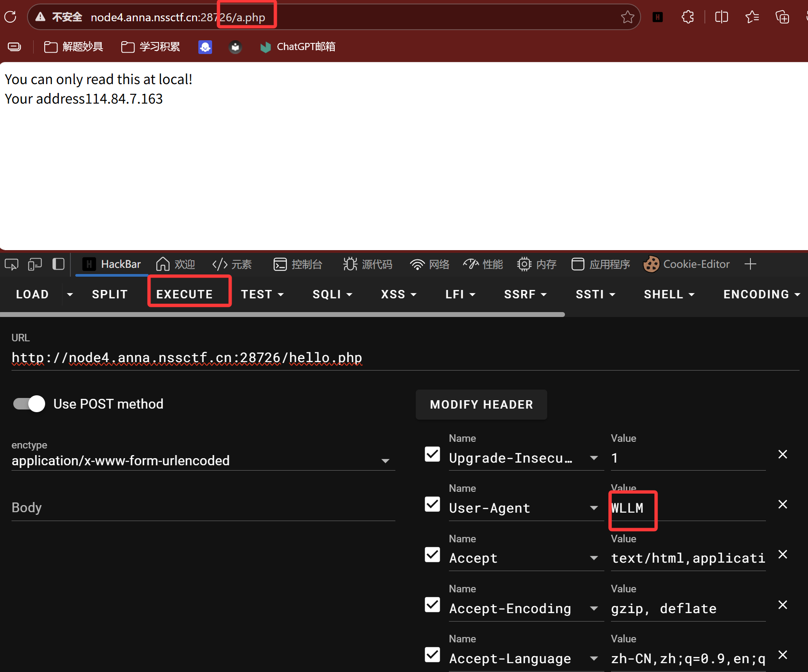Disable the Accept-Encoding header checkbox
Image resolution: width=808 pixels, height=672 pixels.
(x=432, y=605)
